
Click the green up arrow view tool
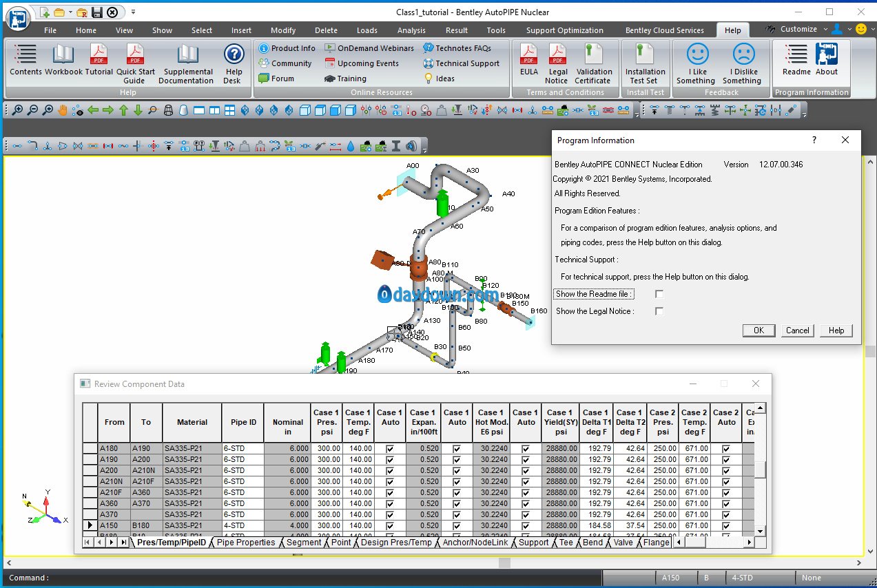pos(123,109)
